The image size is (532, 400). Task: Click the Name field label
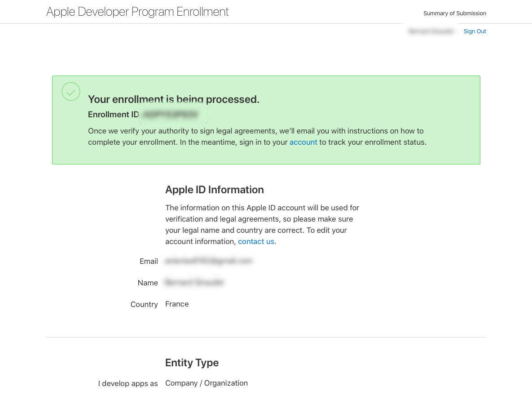click(148, 283)
